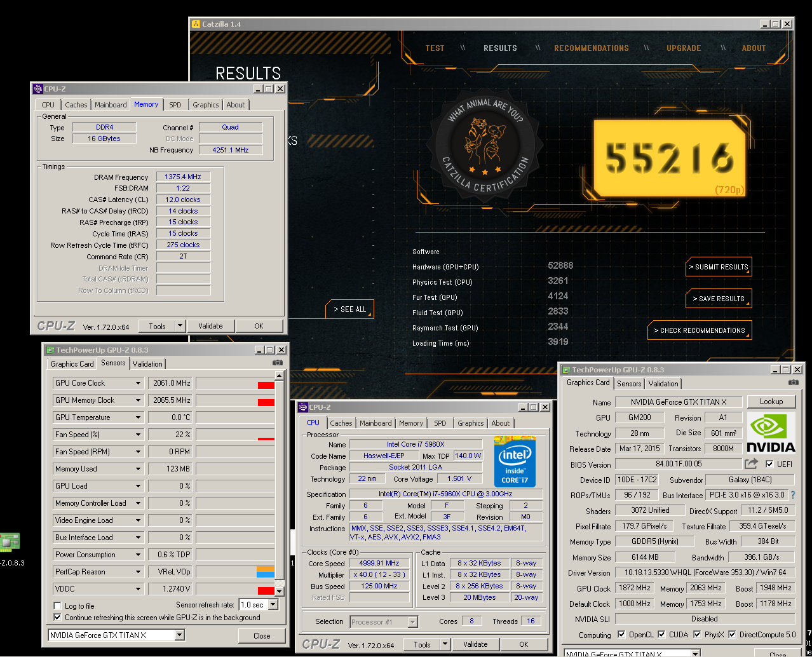Click the SEE ALL button in Catzilla
812x657 pixels.
(x=350, y=309)
